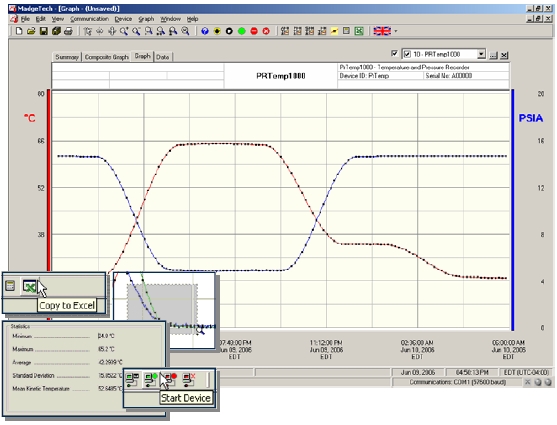Click the zoom in magnifier with plus

pos(124,31)
